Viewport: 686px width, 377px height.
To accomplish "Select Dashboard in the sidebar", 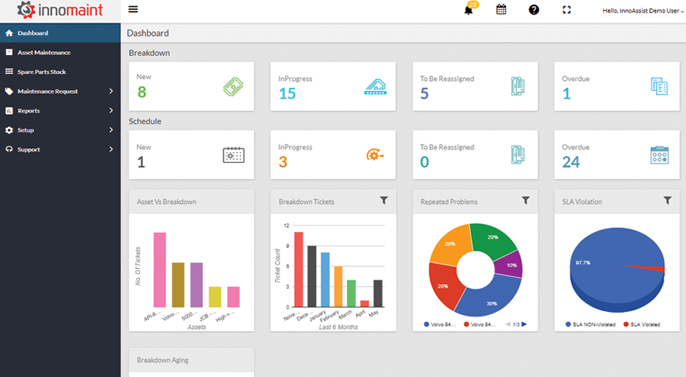I will (60, 33).
